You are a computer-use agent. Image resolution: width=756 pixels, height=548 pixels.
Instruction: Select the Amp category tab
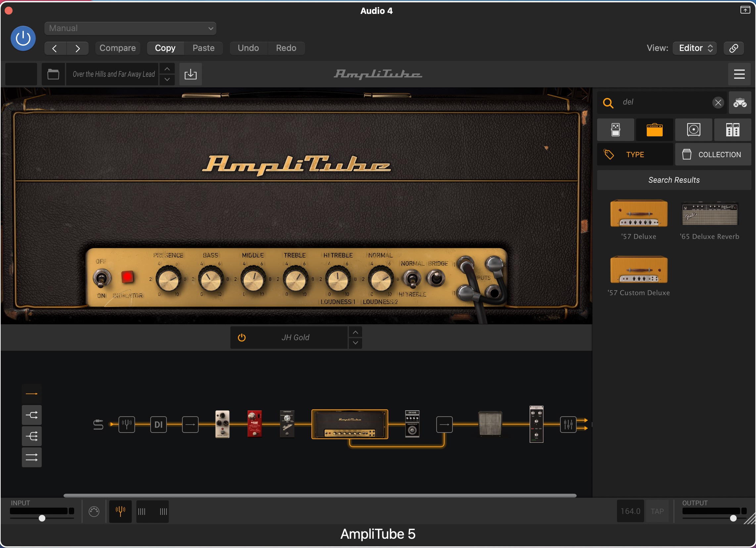click(x=655, y=130)
